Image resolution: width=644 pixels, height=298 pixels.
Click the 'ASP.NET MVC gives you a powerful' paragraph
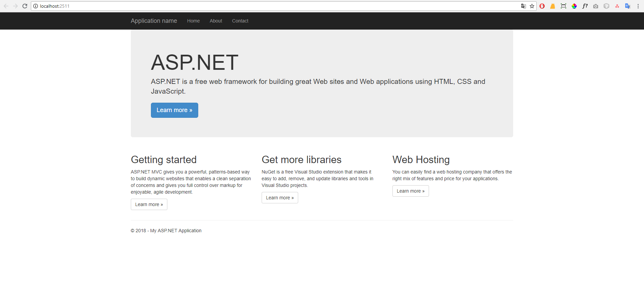point(191,182)
